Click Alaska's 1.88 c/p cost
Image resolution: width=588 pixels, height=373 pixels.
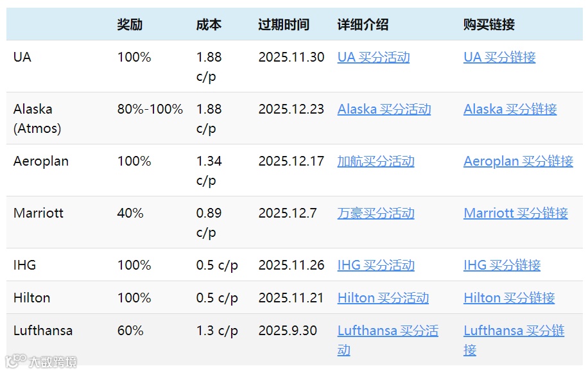209,119
